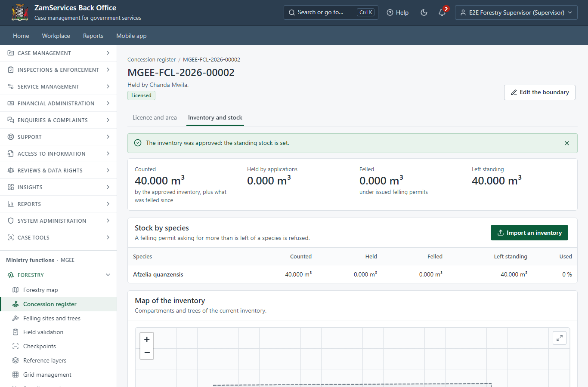This screenshot has width=588, height=387.
Task: Expand the Support section
Action: pyautogui.click(x=58, y=137)
